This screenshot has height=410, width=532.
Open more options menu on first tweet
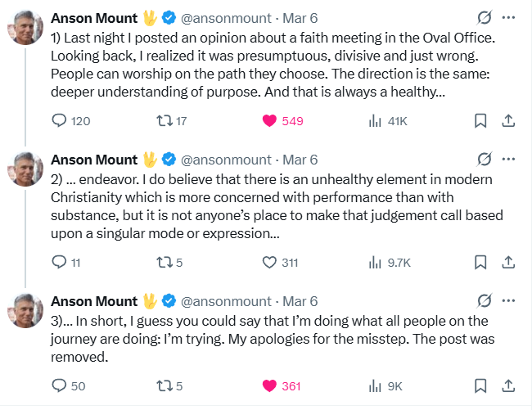pyautogui.click(x=508, y=17)
